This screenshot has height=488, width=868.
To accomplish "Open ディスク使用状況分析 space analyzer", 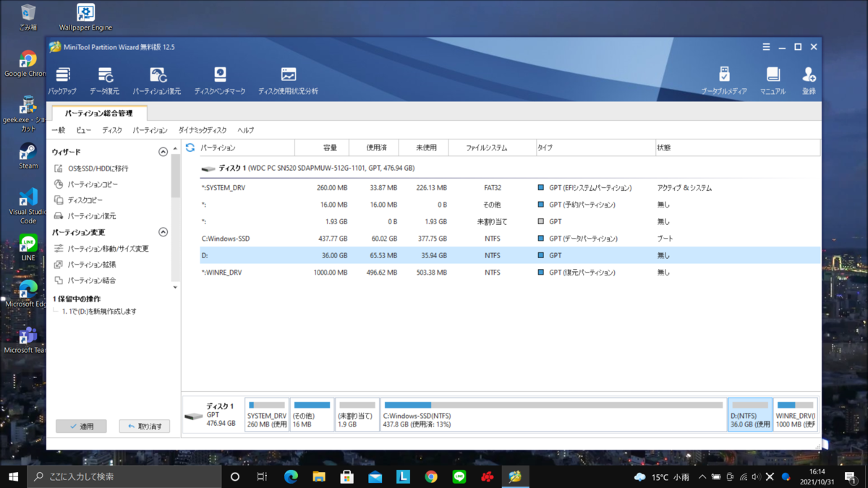I will (288, 81).
